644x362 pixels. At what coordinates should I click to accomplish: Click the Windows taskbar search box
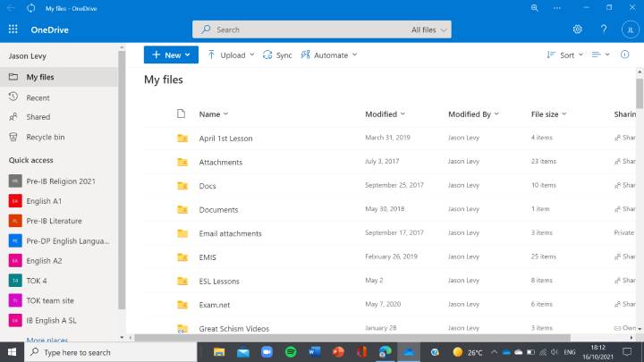[x=111, y=352]
